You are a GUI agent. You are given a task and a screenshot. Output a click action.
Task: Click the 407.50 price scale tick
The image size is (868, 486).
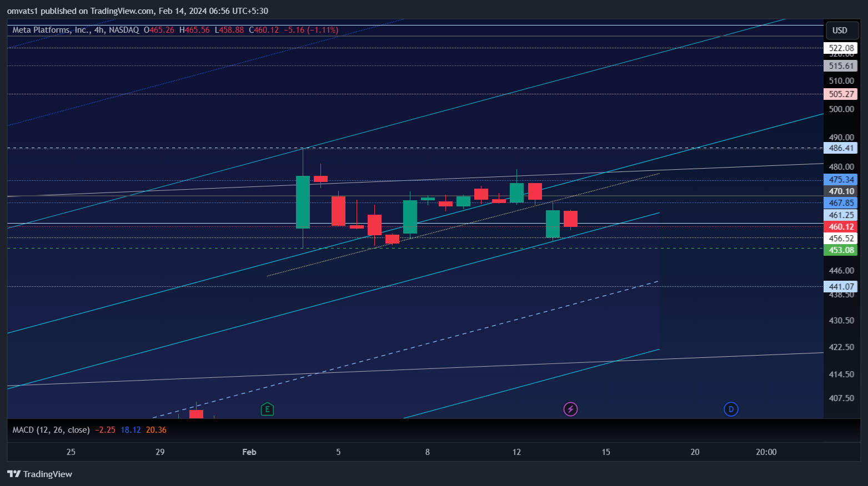pos(841,398)
